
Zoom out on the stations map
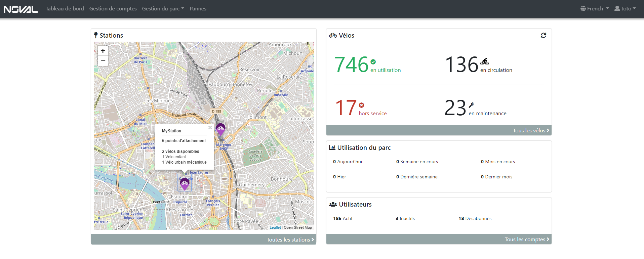(103, 61)
